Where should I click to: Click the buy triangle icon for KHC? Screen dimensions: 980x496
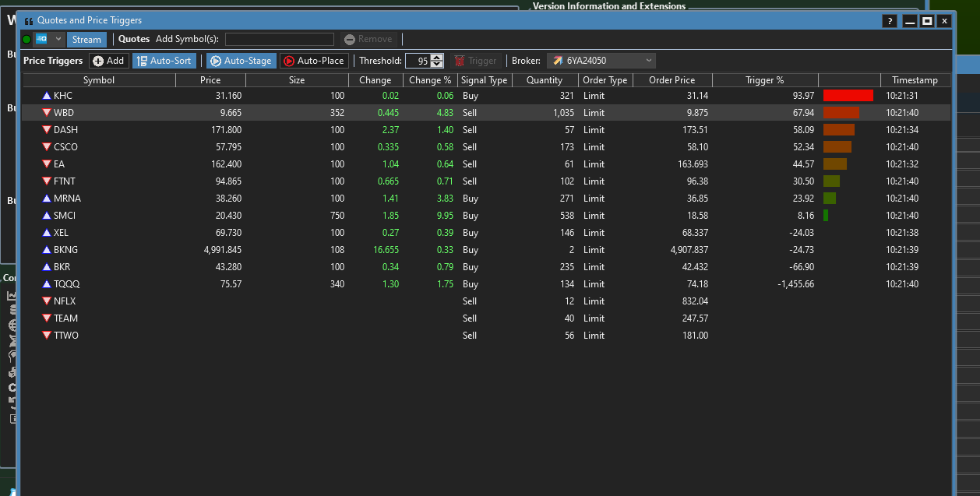[x=47, y=96]
